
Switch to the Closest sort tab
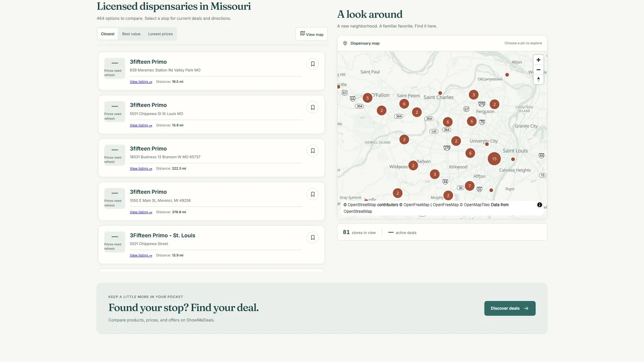(107, 34)
